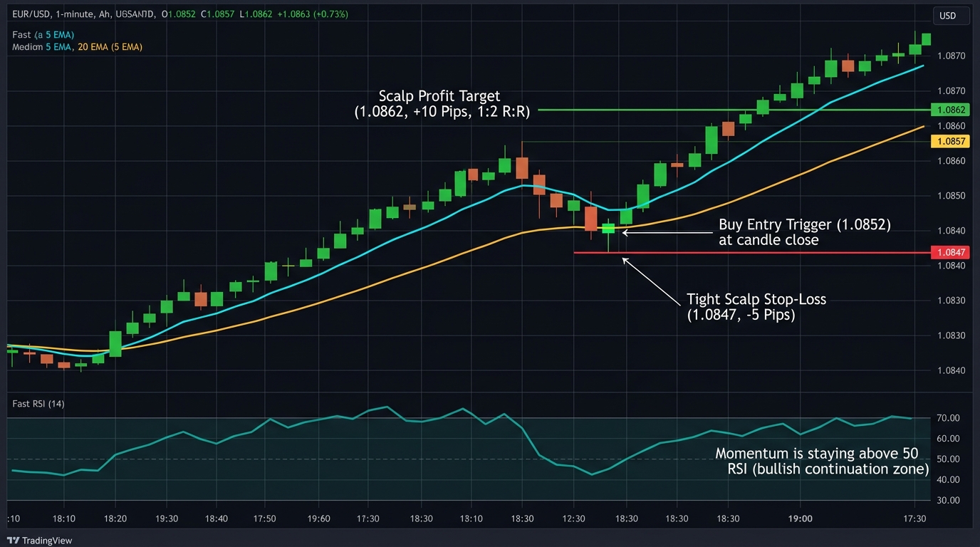
Task: Select the green profit target horizontal line
Action: 734,110
